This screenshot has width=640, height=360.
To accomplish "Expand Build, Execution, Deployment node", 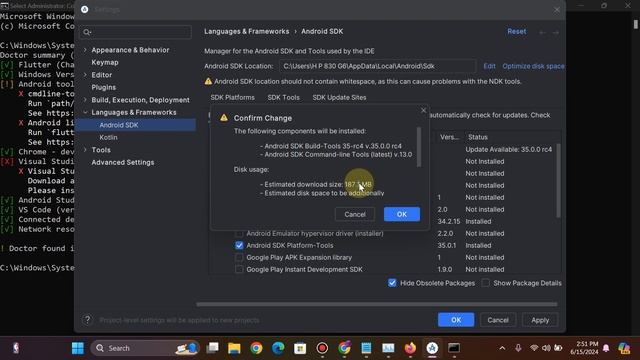I will (85, 100).
